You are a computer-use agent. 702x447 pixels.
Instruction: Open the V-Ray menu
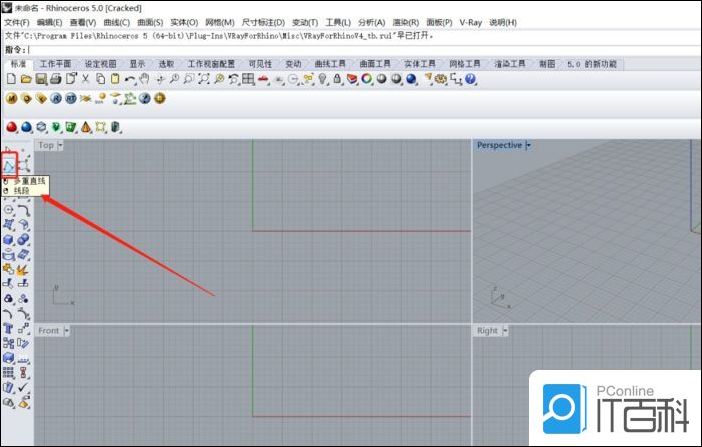coord(471,22)
